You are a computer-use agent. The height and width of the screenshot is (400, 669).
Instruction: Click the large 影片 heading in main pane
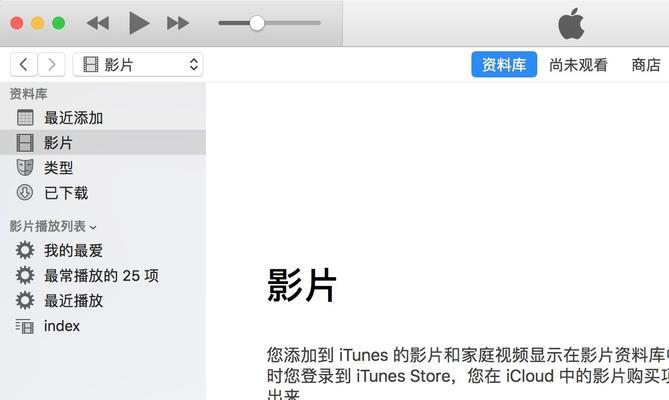(x=302, y=285)
